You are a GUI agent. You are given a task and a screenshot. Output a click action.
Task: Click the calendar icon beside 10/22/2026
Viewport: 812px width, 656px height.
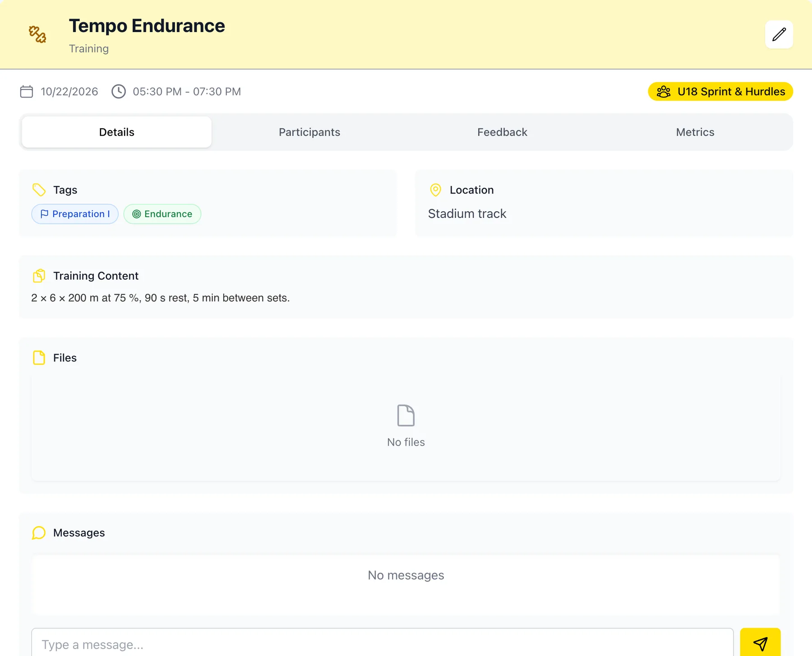[x=27, y=92]
